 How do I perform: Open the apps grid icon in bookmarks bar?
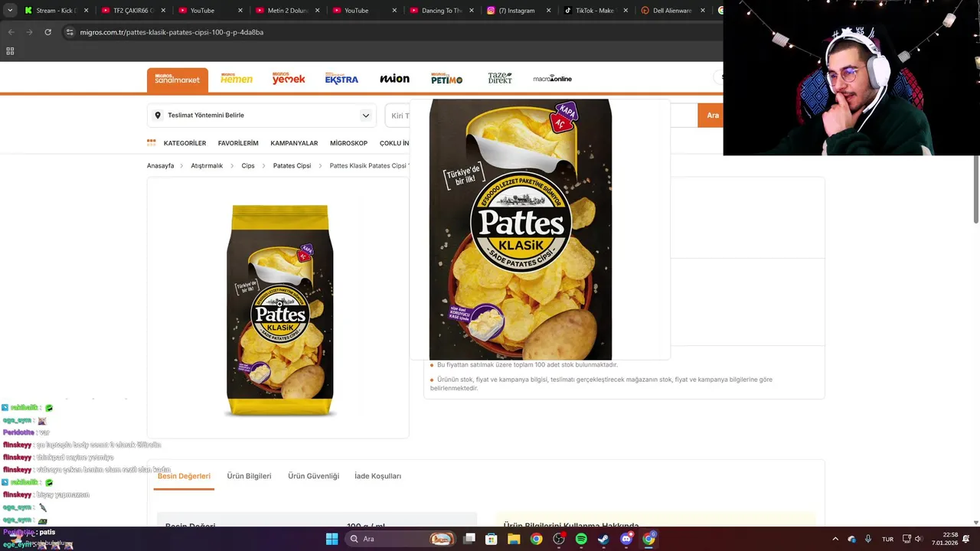tap(10, 51)
